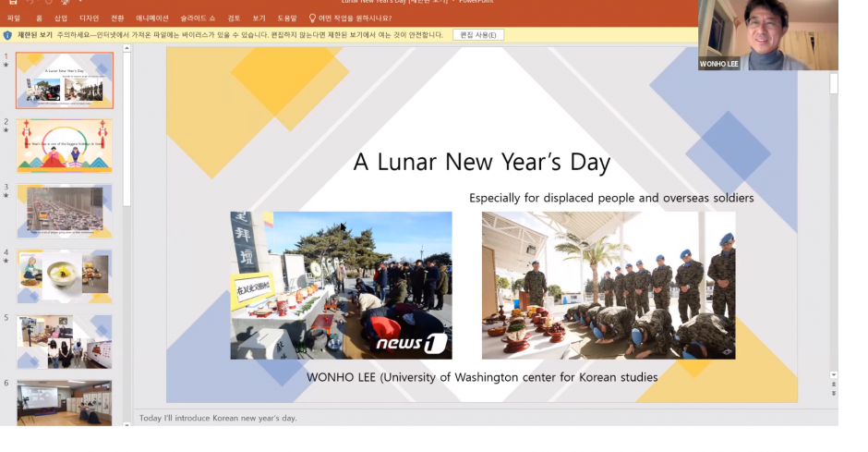Open the 삽입 (Insert) ribbon tab
Viewport: 868px width, 452px height.
[61, 18]
